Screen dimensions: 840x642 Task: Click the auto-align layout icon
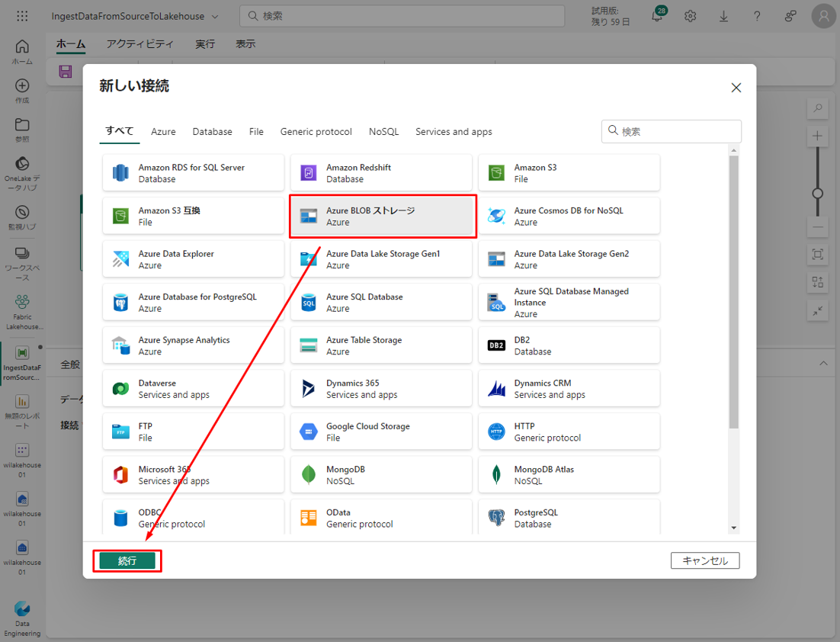pos(817,282)
